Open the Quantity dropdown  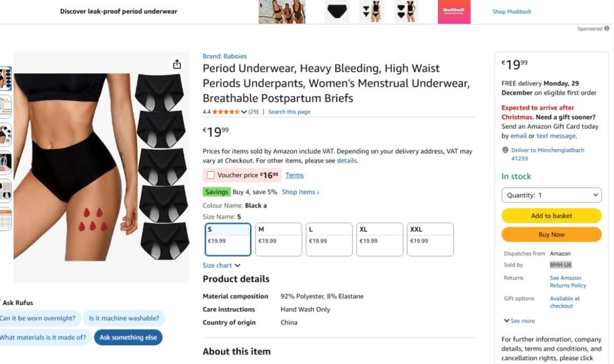[x=552, y=195]
